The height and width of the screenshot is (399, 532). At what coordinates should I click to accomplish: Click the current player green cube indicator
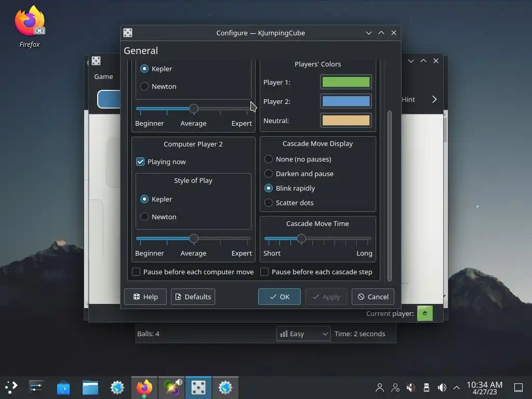[425, 313]
